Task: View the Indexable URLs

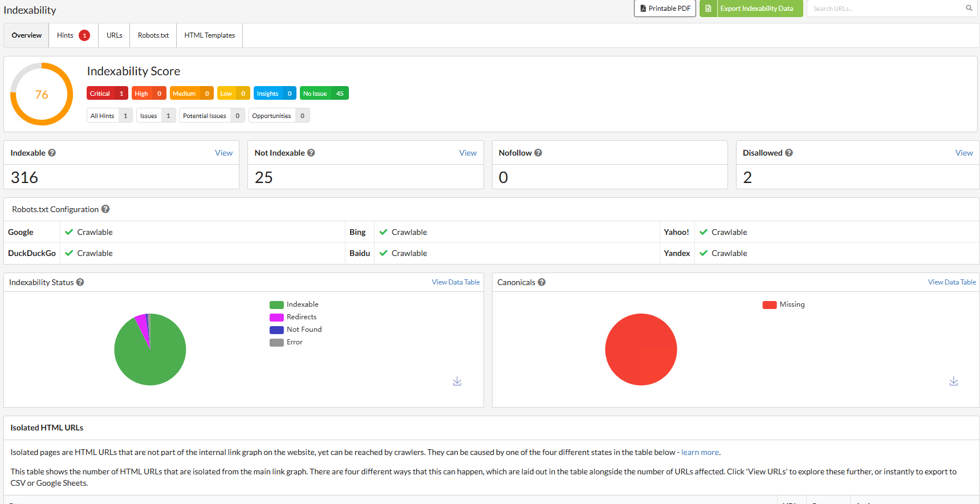Action: [x=223, y=153]
